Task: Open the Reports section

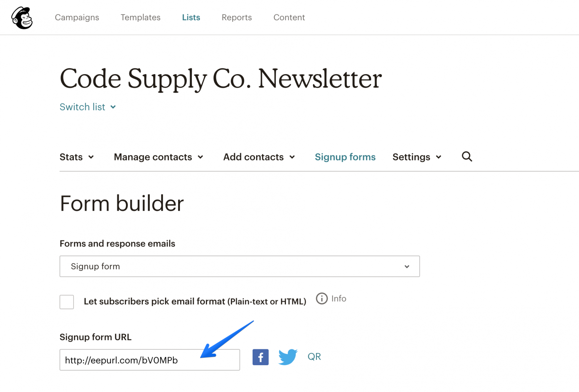Action: pos(237,17)
